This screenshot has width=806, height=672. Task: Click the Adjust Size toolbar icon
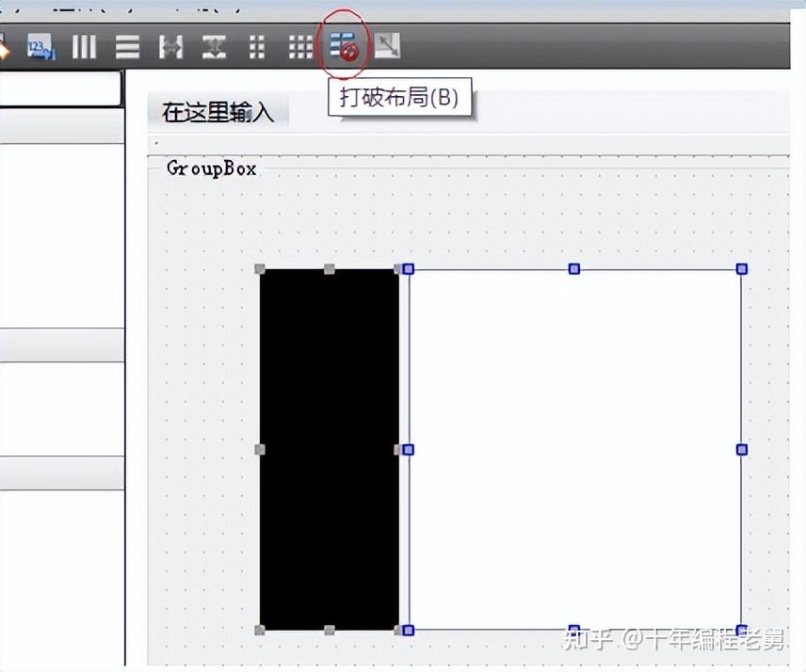point(388,46)
